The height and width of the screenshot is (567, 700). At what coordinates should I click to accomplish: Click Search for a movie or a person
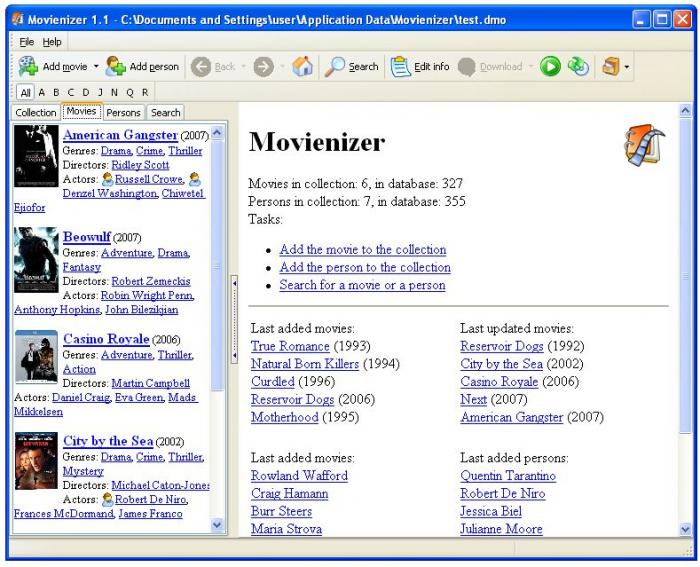[362, 285]
